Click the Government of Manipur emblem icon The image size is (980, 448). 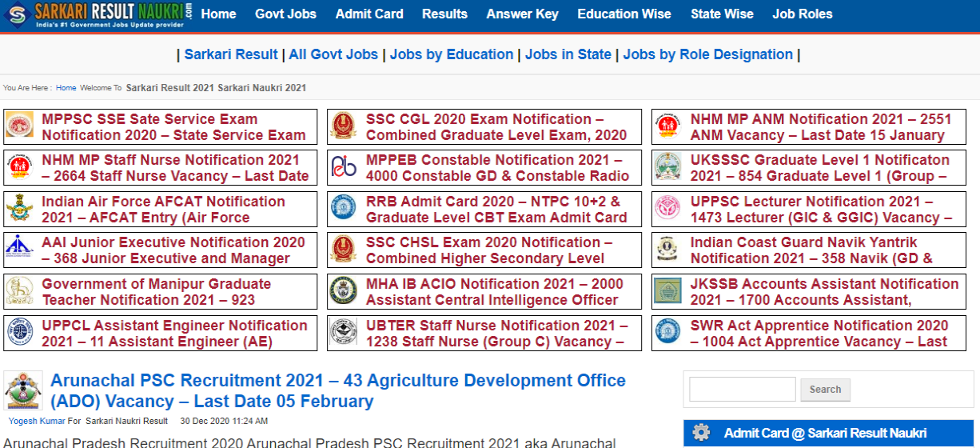click(19, 291)
